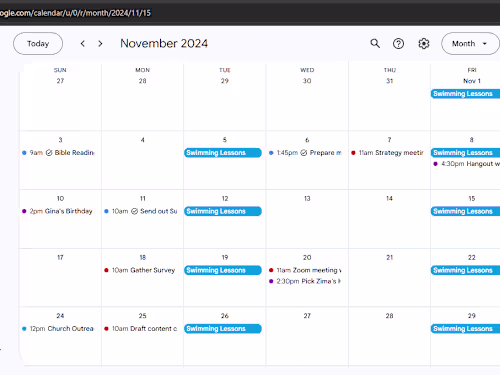This screenshot has width=500, height=375.
Task: Select date number 28 under MON
Action: pyautogui.click(x=143, y=81)
